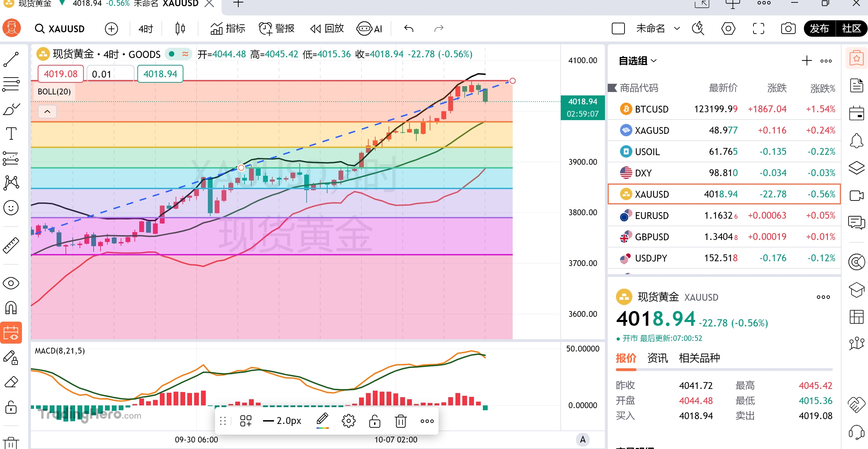Select the text annotation tool
Screen dimensions: 868x449
pos(11,133)
